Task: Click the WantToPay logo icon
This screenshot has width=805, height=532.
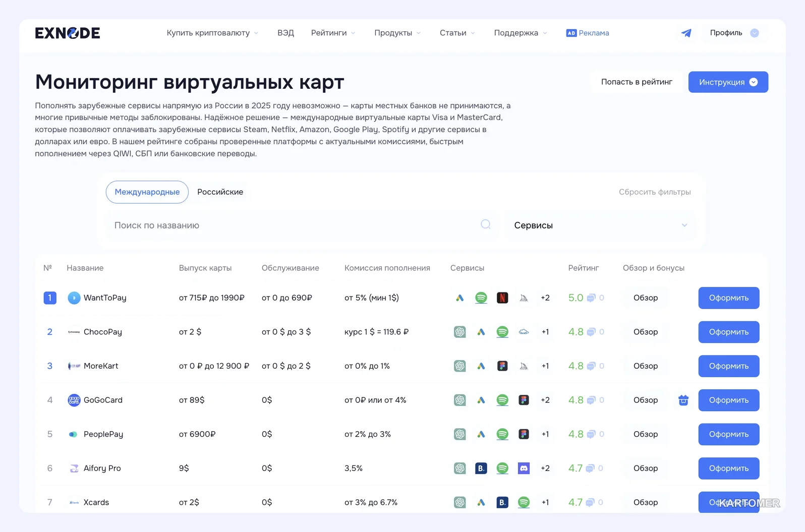Action: click(x=74, y=298)
